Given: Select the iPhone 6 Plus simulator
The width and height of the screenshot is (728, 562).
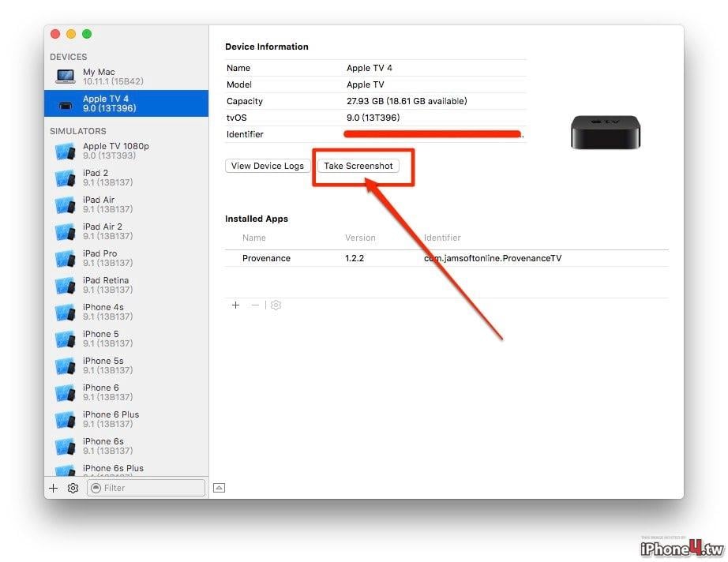Looking at the screenshot, I should click(x=126, y=419).
